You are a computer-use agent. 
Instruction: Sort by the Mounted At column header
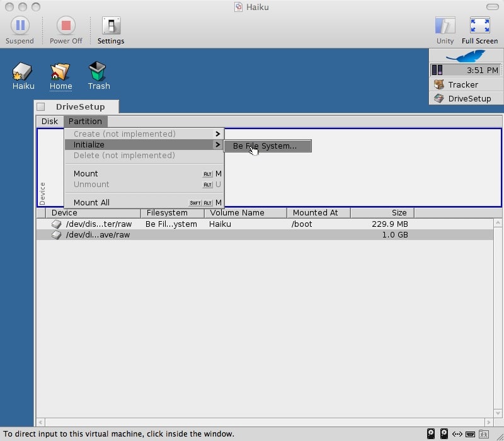point(319,213)
